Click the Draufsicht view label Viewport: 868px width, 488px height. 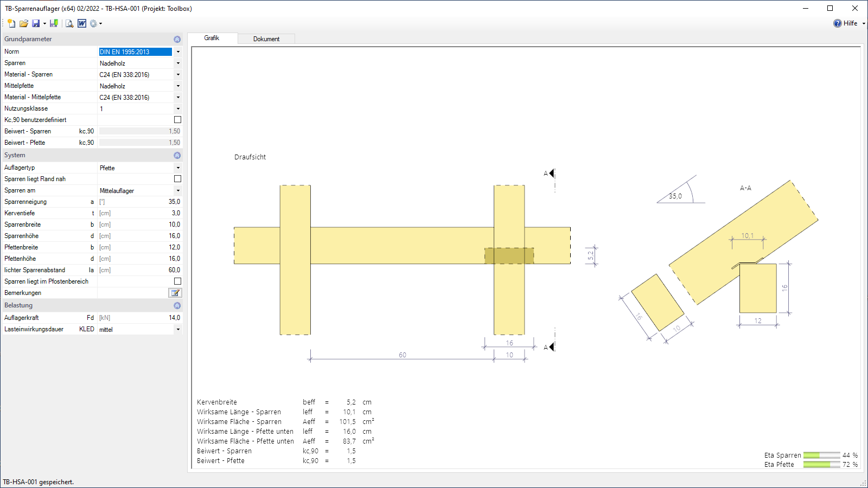pyautogui.click(x=250, y=157)
